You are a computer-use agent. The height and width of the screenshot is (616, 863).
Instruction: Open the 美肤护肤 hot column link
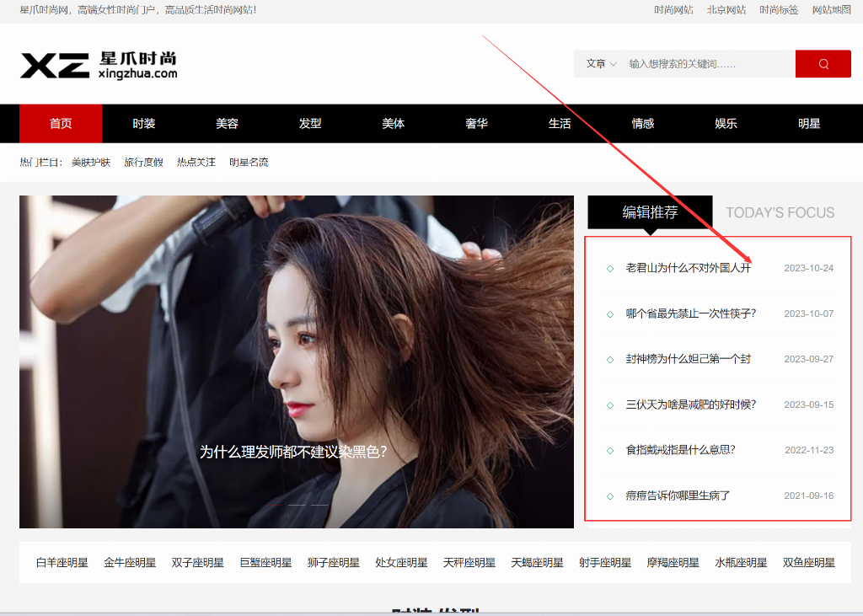click(91, 163)
